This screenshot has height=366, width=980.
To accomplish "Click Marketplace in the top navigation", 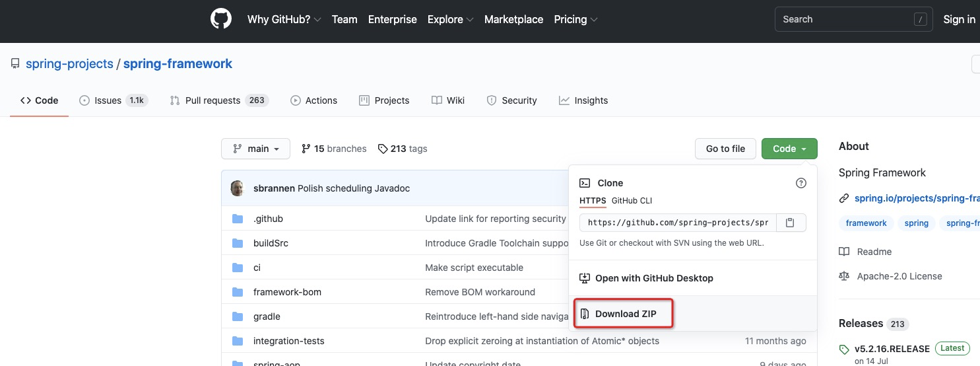I will pyautogui.click(x=514, y=19).
